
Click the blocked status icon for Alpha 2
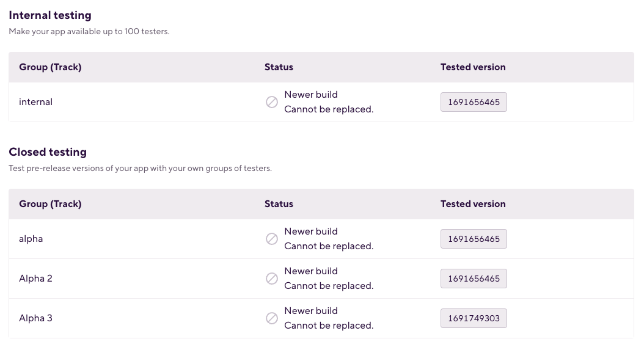coord(271,279)
